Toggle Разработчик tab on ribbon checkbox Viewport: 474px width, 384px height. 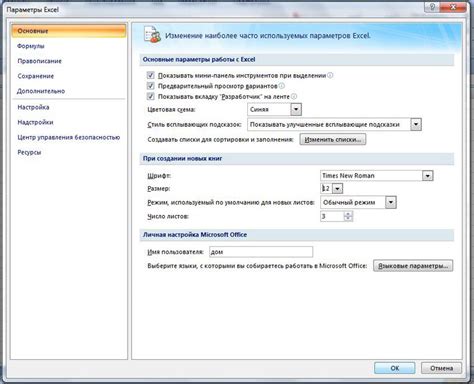150,97
